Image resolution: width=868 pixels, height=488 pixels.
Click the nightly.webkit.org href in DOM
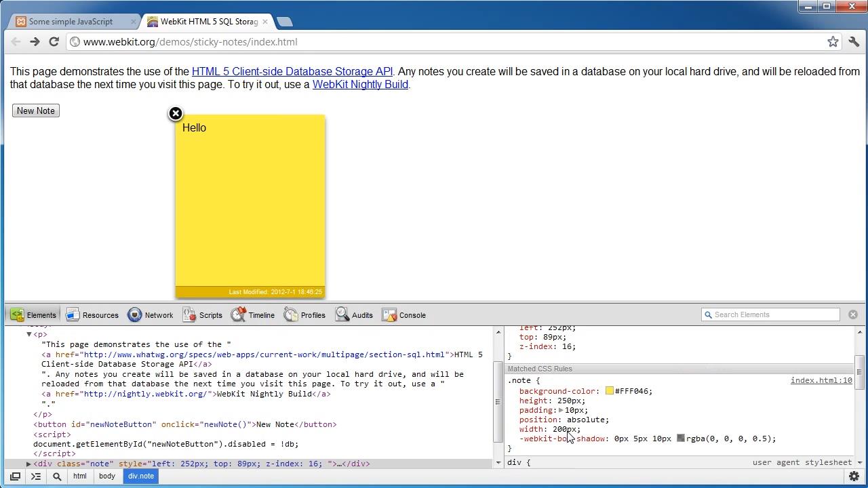(145, 394)
